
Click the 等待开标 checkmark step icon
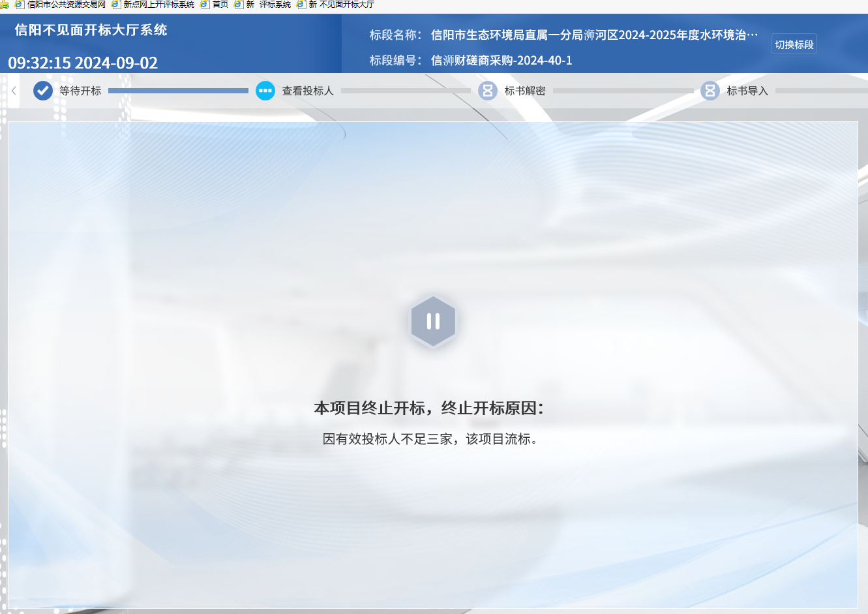[43, 91]
